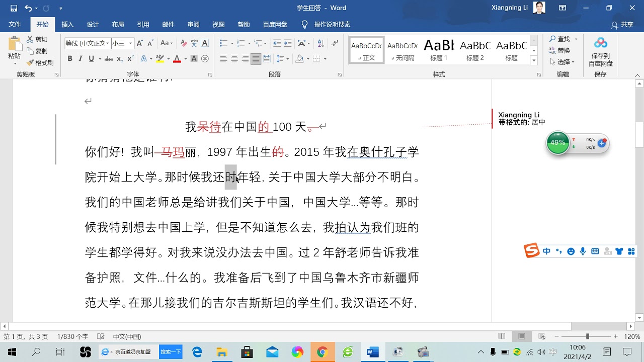
Task: Shrink the font size icon
Action: 150,43
